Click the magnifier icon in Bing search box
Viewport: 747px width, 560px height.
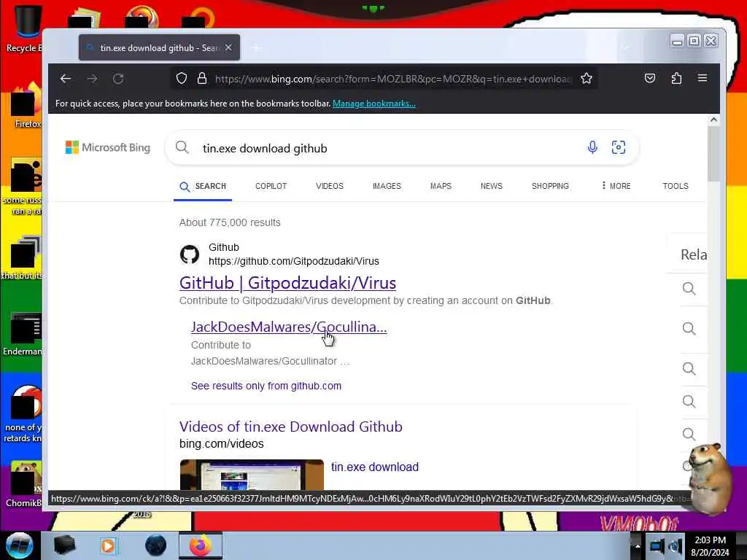[x=182, y=147]
